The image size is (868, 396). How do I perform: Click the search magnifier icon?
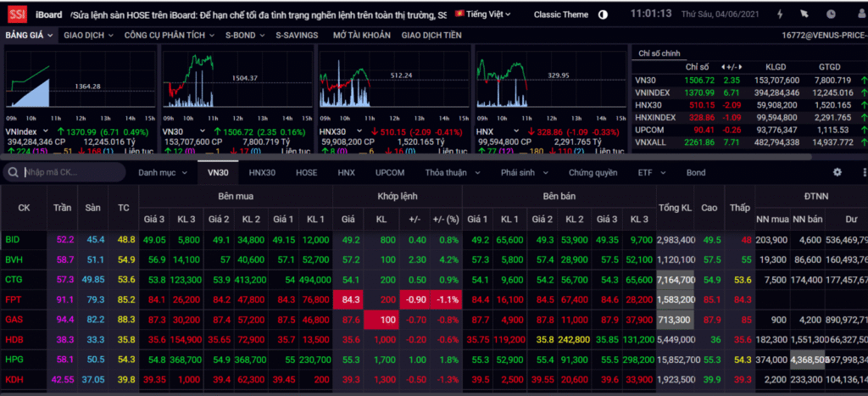[14, 173]
